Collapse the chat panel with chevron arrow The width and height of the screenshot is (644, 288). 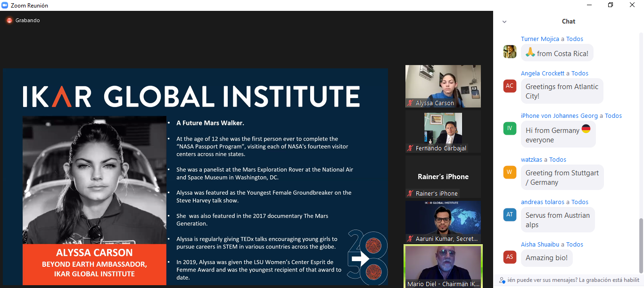[504, 22]
